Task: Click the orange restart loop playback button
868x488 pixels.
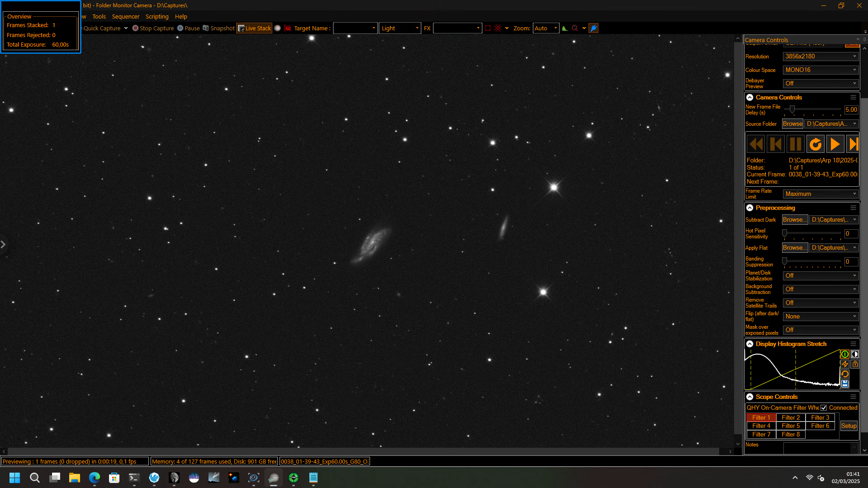Action: click(x=816, y=144)
